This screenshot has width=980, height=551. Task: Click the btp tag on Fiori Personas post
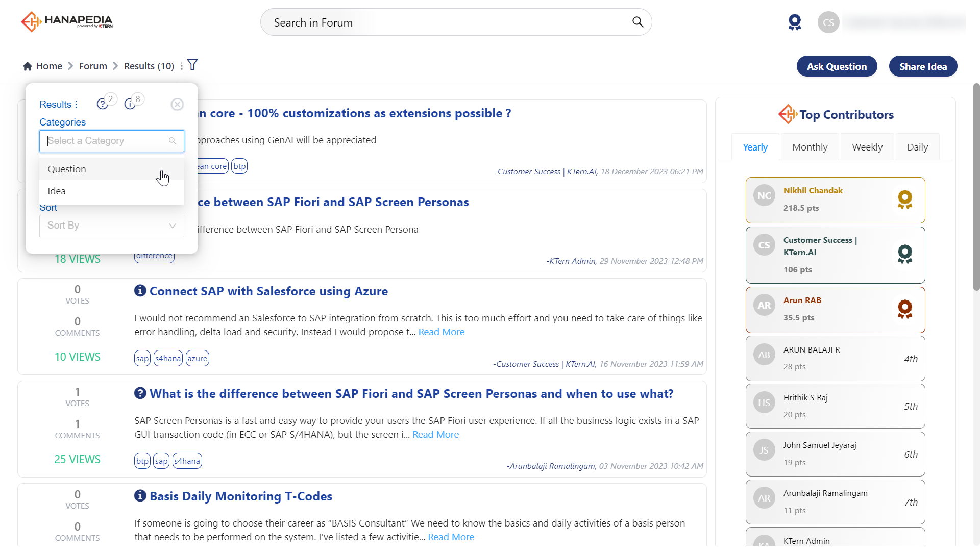click(x=142, y=461)
